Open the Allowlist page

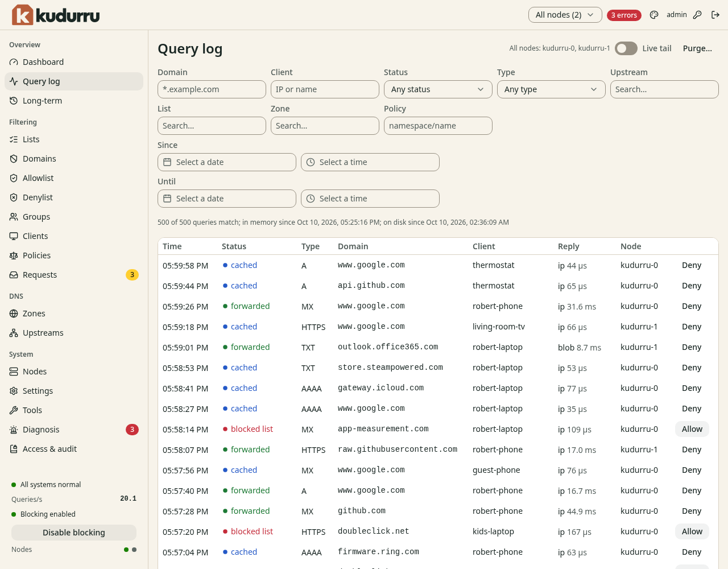click(74, 178)
